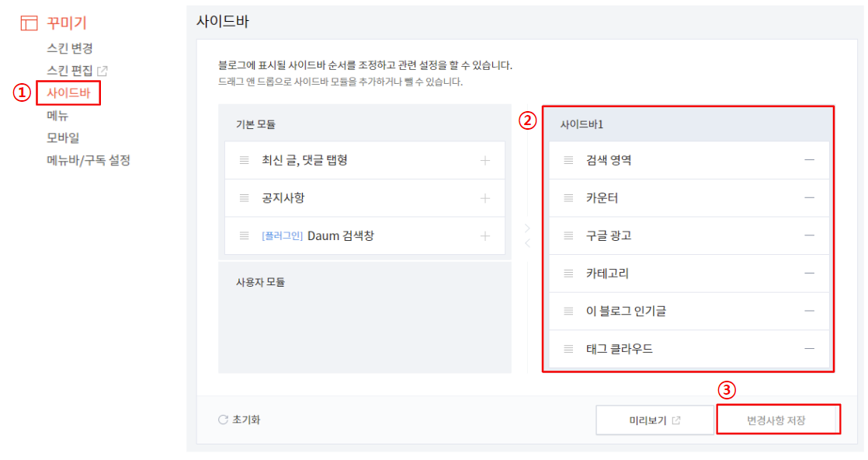
Task: Remove 검색 영역 using its minus icon
Action: pos(811,161)
